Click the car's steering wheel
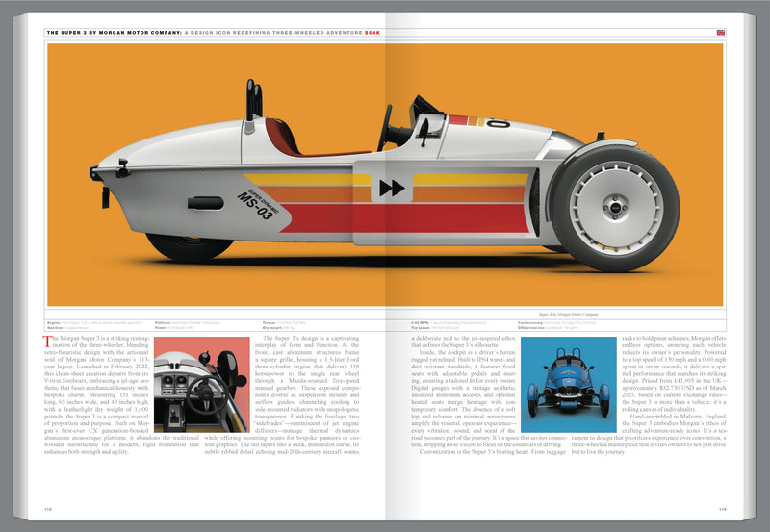Viewport: 770px width, 532px height. coord(386,127)
